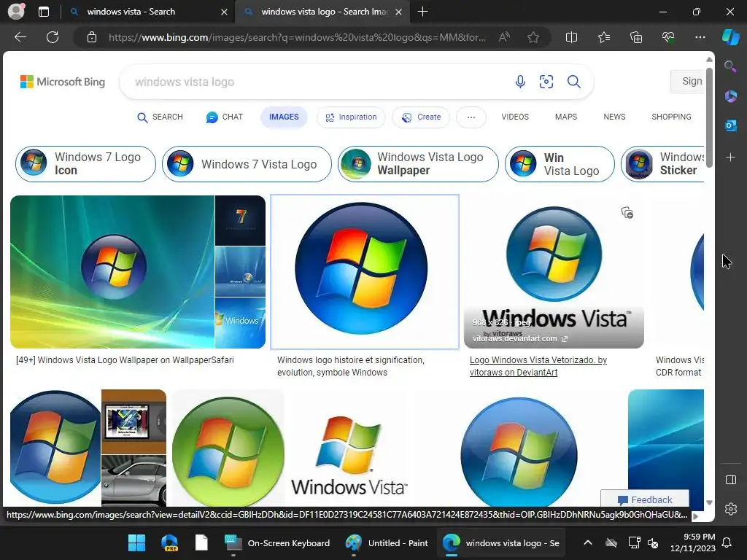The width and height of the screenshot is (747, 560).
Task: Save DeviantArt image to collection icon
Action: pyautogui.click(x=627, y=213)
